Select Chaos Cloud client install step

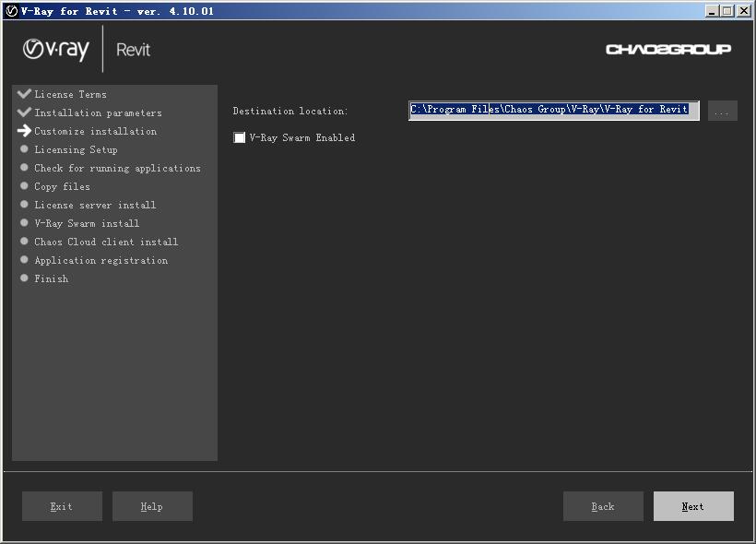[x=106, y=242]
